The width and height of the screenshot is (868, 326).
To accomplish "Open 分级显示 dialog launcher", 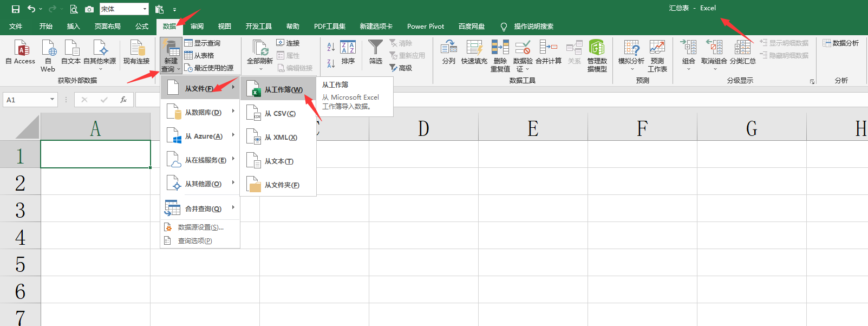I will tap(812, 81).
